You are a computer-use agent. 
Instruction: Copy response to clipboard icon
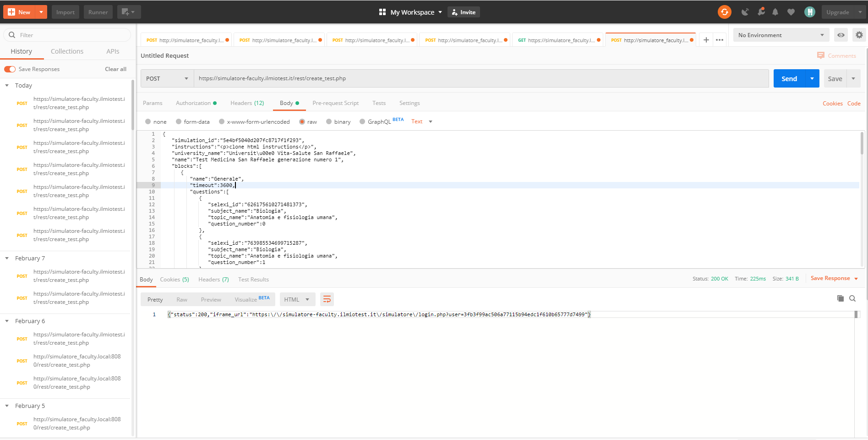click(840, 298)
